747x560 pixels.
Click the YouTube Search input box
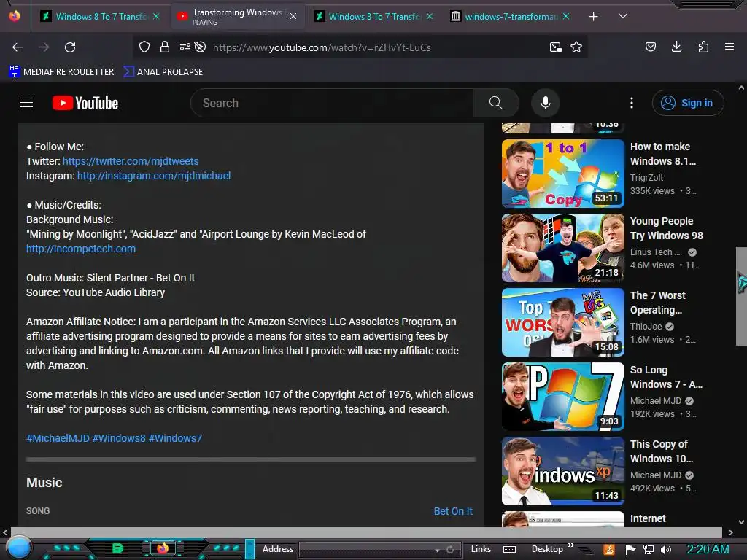tap(332, 103)
